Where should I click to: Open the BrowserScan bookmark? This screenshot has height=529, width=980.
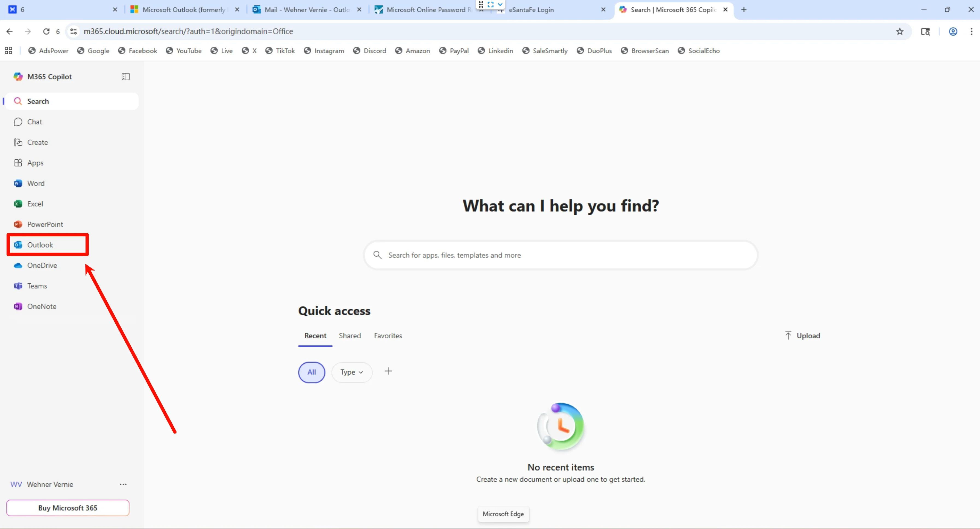click(645, 51)
